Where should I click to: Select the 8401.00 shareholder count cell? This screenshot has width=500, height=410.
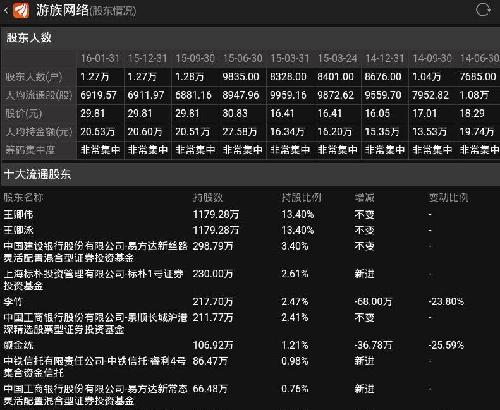[335, 77]
